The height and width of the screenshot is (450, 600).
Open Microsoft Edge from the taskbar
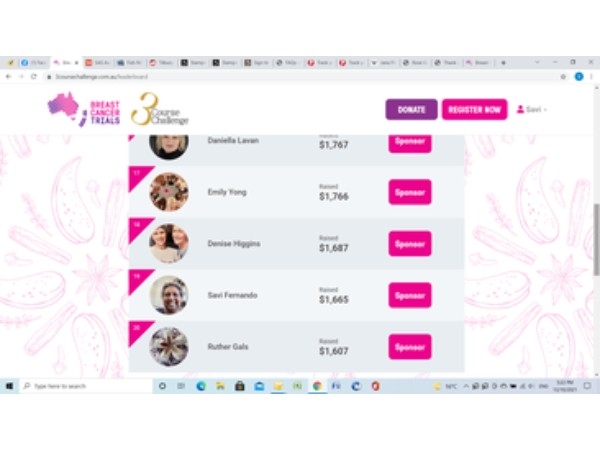coord(201,386)
